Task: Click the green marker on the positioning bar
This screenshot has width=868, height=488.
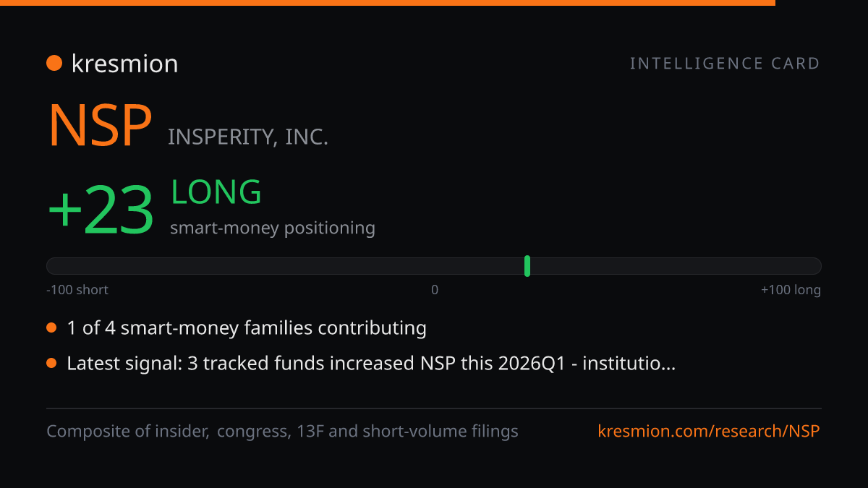Action: (x=527, y=266)
